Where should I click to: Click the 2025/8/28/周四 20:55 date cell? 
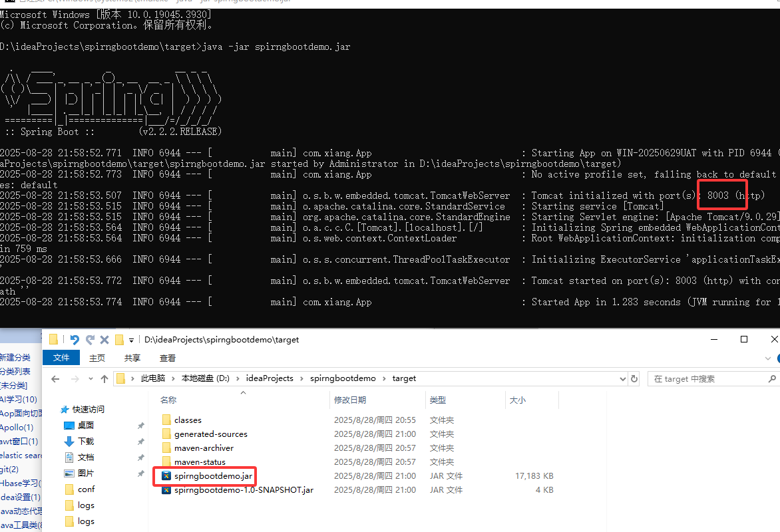pyautogui.click(x=375, y=420)
